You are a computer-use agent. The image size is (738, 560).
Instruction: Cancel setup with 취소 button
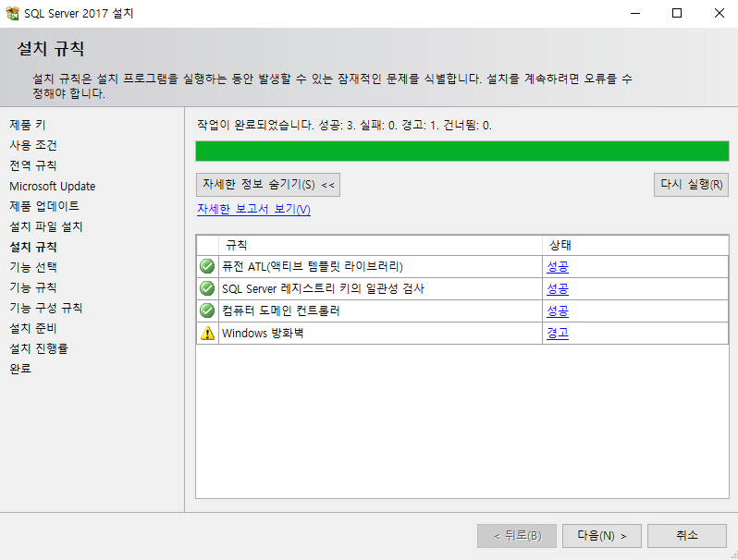687,536
